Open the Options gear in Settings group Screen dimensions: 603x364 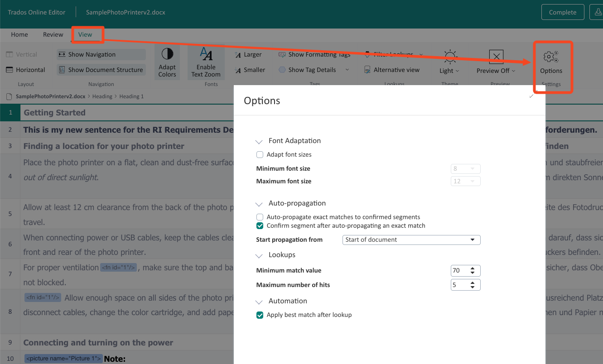pos(551,62)
